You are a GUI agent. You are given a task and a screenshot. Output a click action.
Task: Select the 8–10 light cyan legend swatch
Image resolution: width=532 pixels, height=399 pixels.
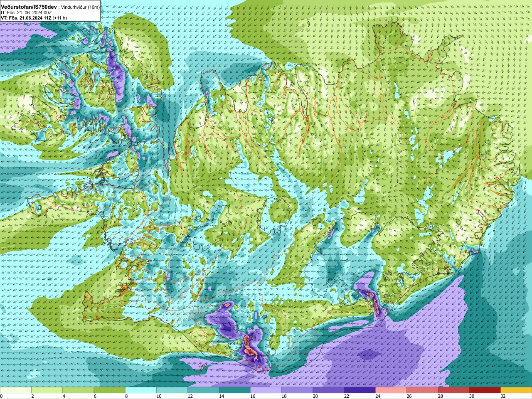click(x=141, y=390)
